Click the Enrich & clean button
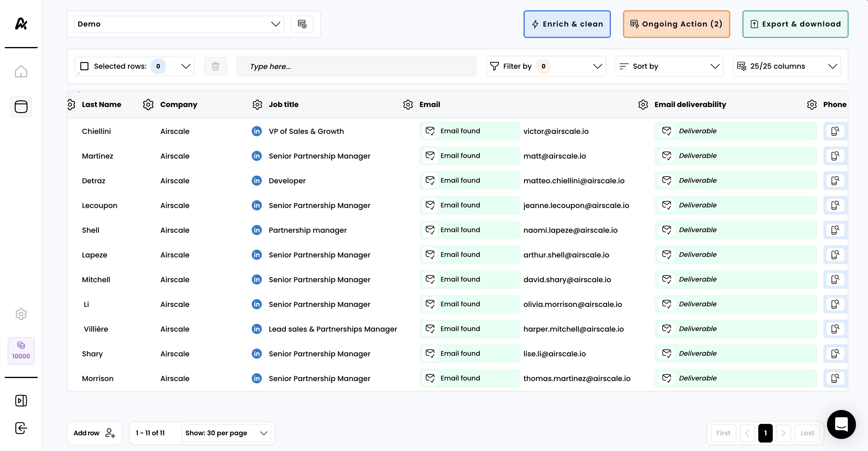This screenshot has height=451, width=868. point(567,24)
